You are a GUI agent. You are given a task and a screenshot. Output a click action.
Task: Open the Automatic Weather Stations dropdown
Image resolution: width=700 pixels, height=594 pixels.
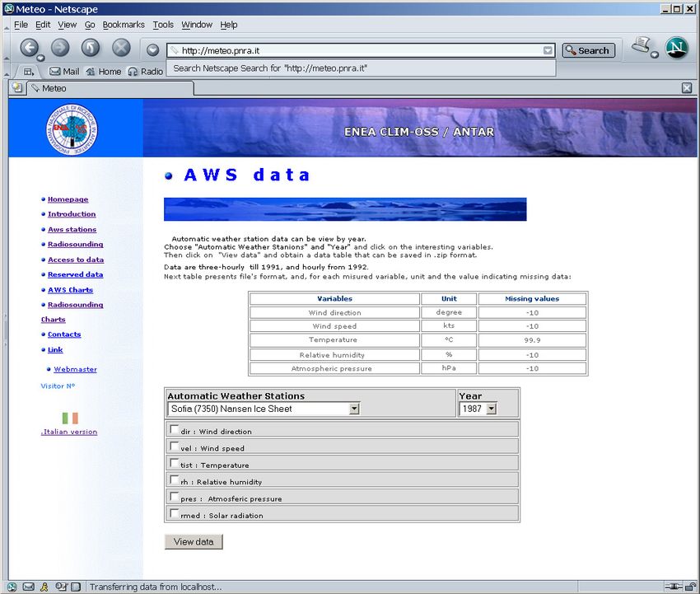pos(354,409)
